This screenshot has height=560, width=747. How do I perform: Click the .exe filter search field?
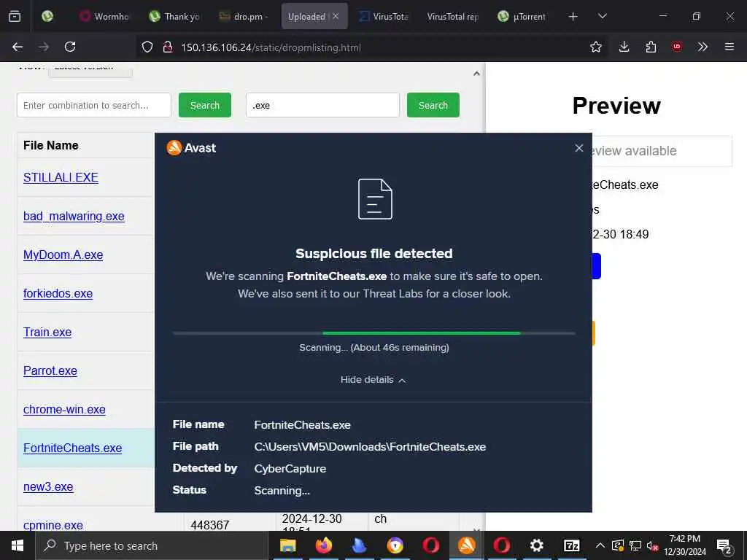click(322, 105)
